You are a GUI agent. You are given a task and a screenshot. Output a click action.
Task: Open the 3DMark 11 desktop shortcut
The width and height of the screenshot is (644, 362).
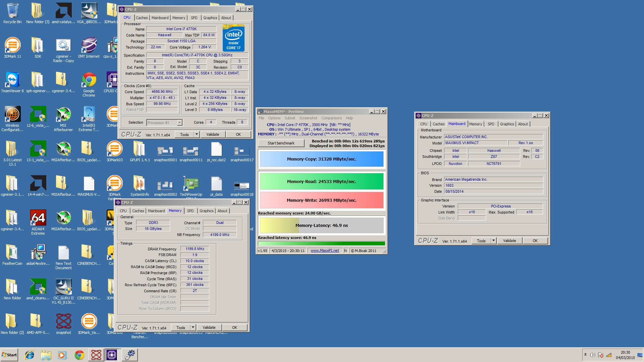pyautogui.click(x=12, y=48)
